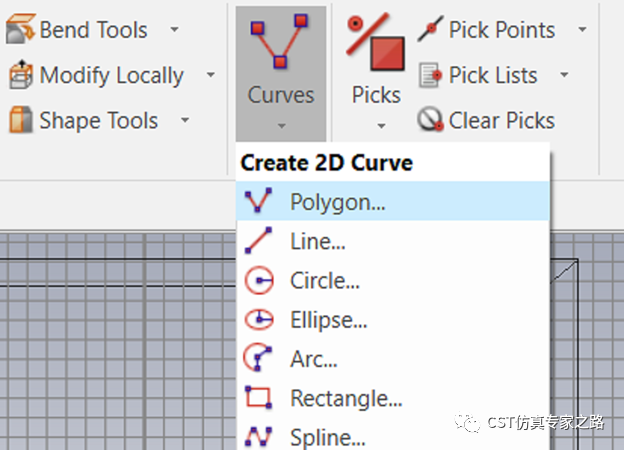Open the Shape Tools dropdown arrow
Viewport: 624px width, 450px height.
(x=185, y=119)
